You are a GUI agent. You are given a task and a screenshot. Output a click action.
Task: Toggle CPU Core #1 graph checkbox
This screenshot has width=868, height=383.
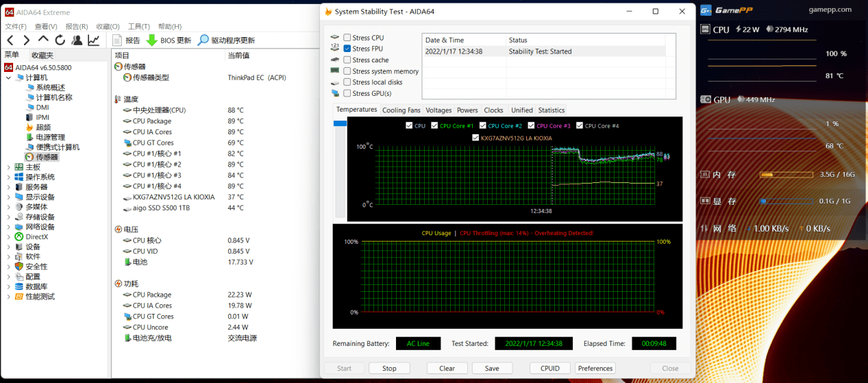click(434, 126)
